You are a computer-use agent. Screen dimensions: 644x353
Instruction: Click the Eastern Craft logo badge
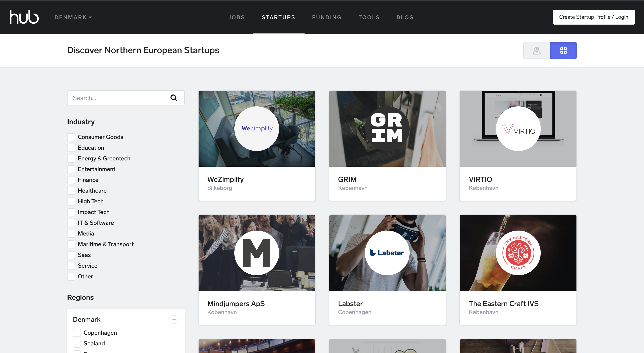pyautogui.click(x=518, y=253)
